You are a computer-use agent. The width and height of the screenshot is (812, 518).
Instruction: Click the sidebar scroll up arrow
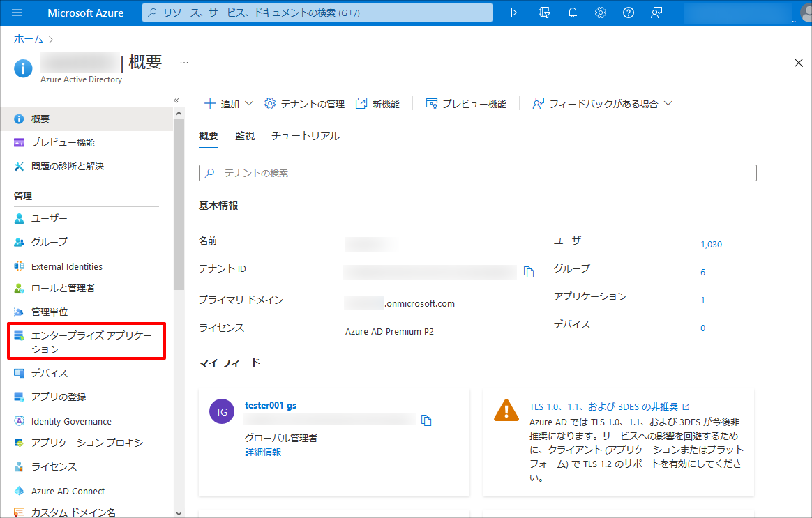tap(179, 114)
